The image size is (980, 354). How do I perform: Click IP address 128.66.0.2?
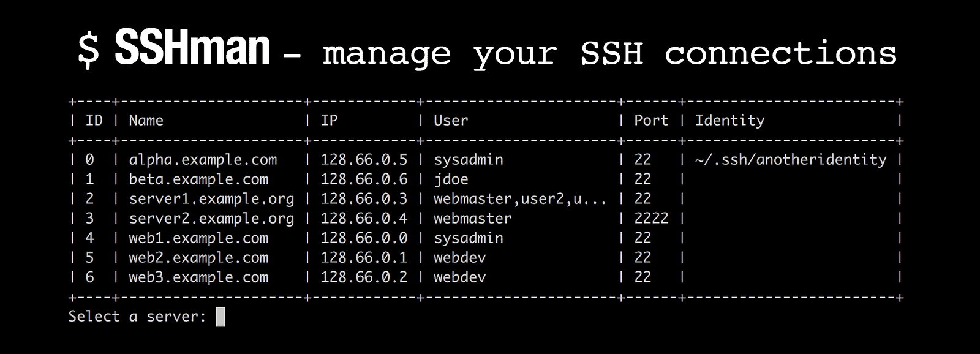click(364, 277)
